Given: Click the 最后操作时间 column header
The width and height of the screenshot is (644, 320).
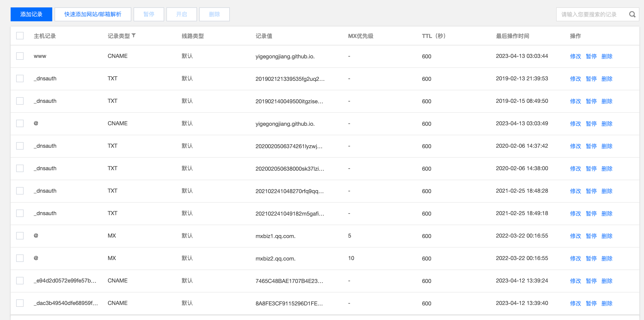Looking at the screenshot, I should 512,36.
